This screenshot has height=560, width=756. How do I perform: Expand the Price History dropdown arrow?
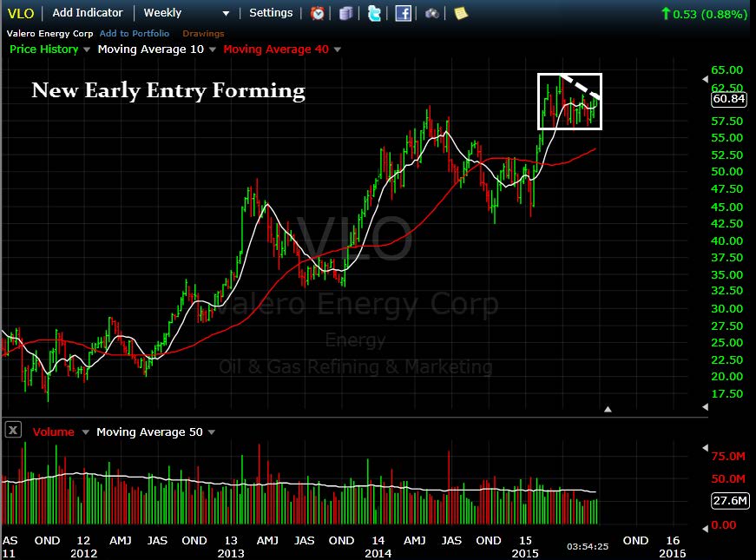point(87,49)
